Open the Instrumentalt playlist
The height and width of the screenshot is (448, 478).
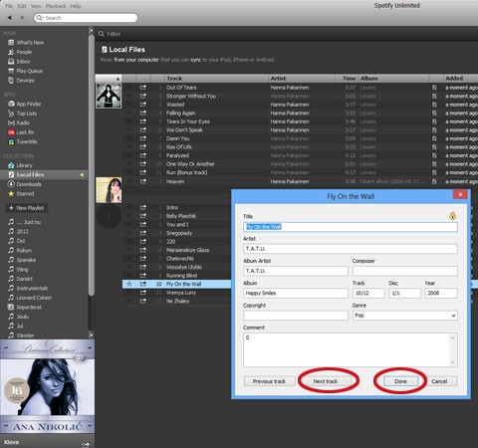pyautogui.click(x=28, y=289)
